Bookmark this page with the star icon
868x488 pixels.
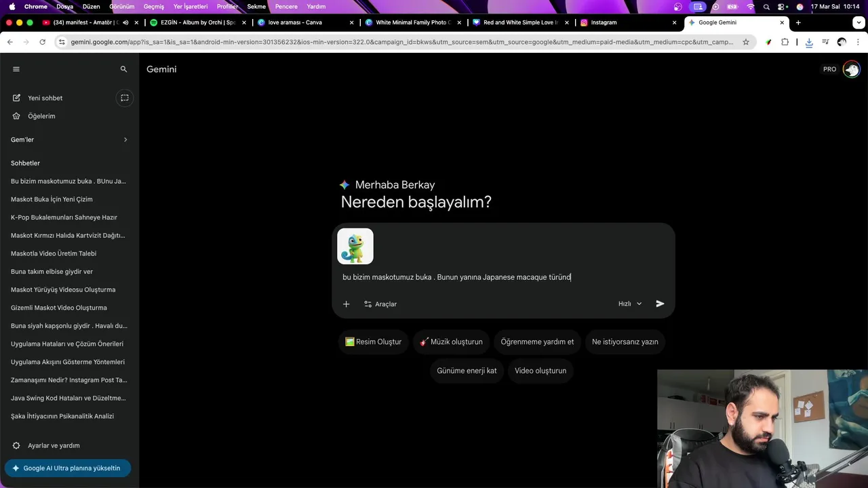746,42
